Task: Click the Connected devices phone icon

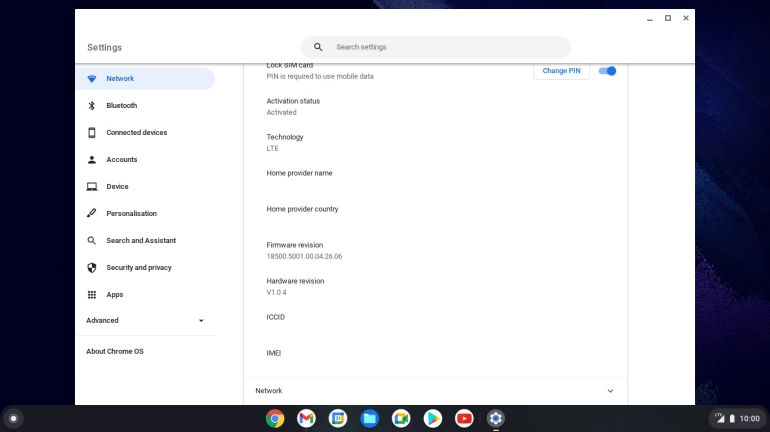Action: (92, 133)
